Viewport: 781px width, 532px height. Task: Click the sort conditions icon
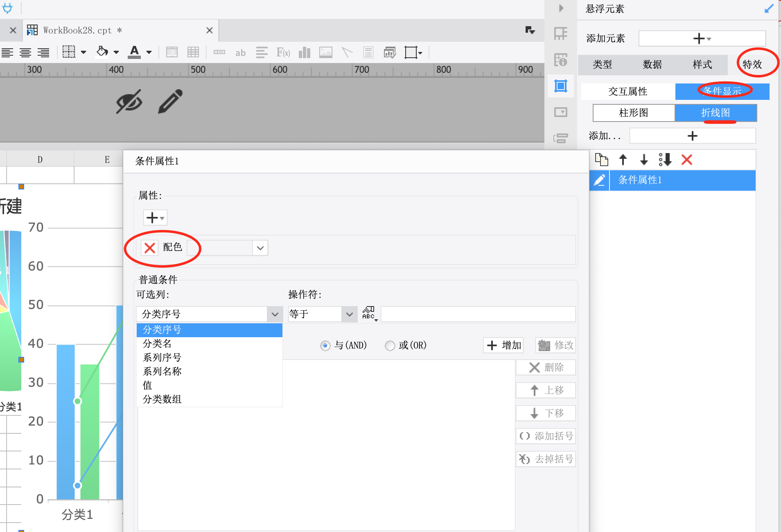click(665, 160)
